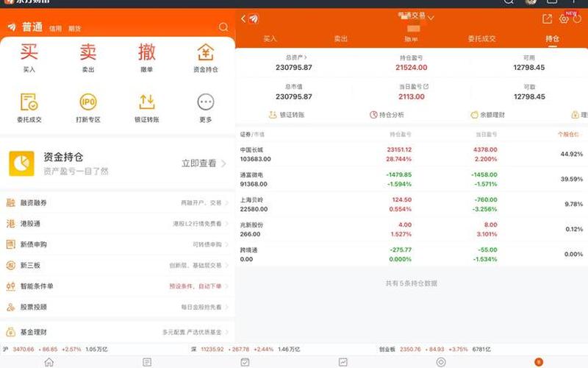Open the 撤单 cancel order icon
The width and height of the screenshot is (588, 368).
tap(146, 52)
